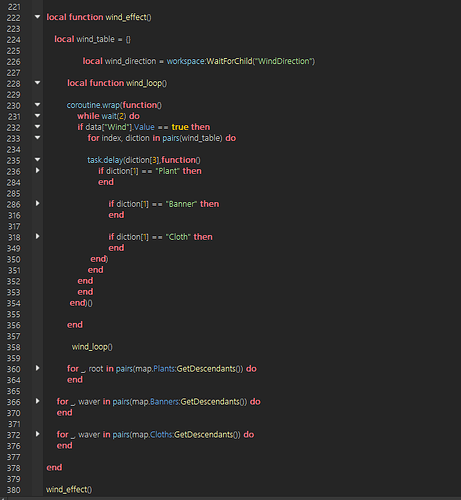Viewport: 461px width, 500px height.
Task: Expand the folded map.Cloths for loop
Action: [x=37, y=434]
